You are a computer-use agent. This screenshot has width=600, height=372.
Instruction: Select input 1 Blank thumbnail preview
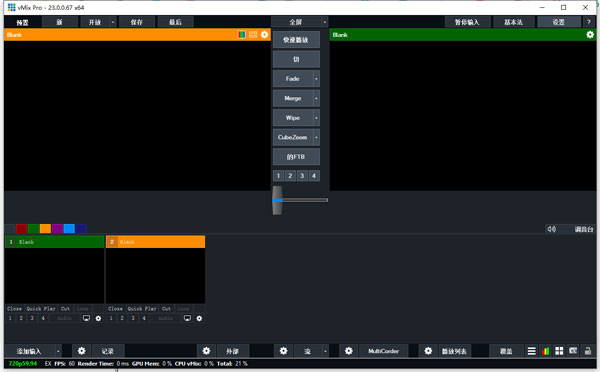[x=54, y=276]
